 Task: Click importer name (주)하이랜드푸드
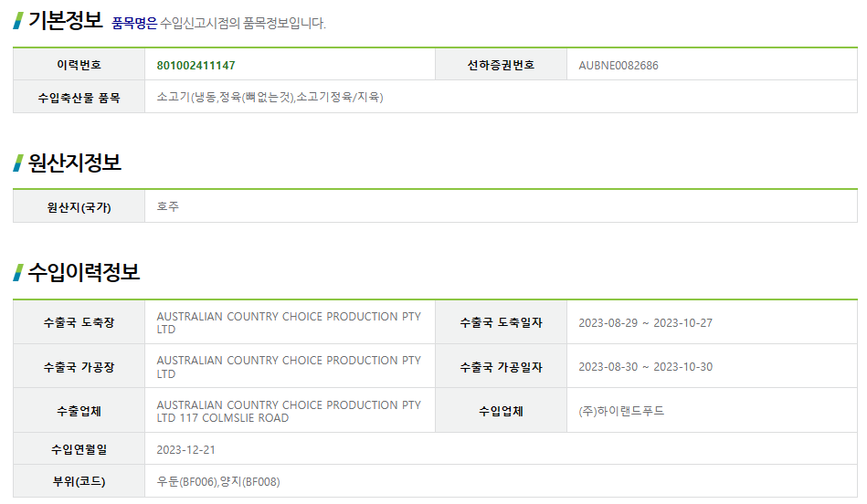tap(621, 411)
